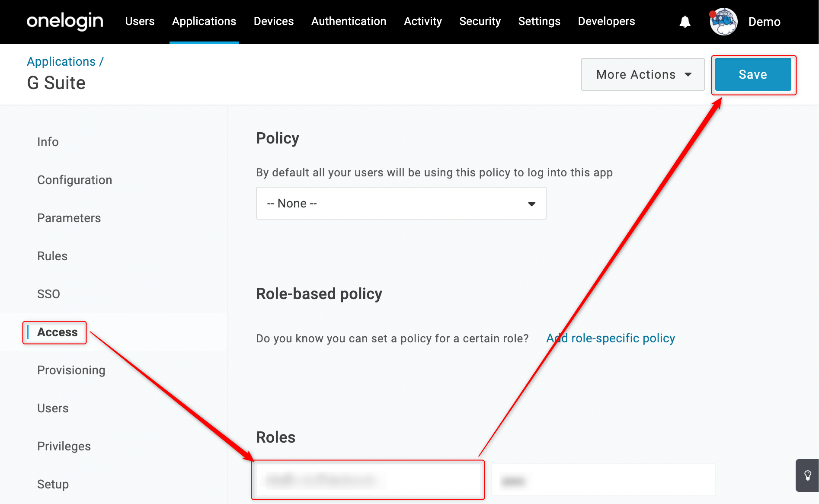The height and width of the screenshot is (504, 819).
Task: Go to the OneLogin logo home
Action: [65, 21]
